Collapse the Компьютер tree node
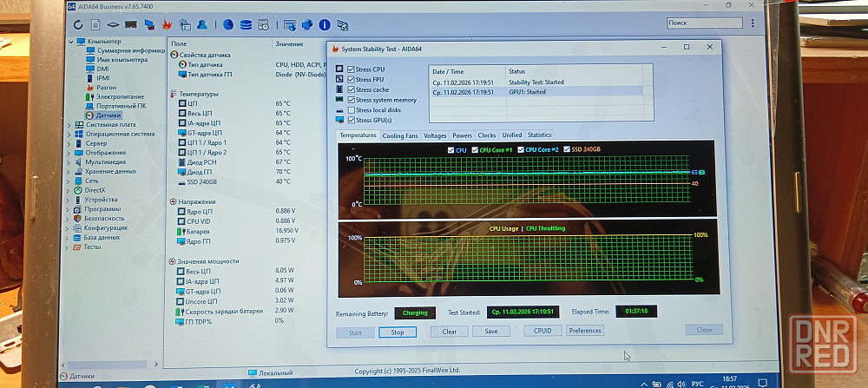Screen dimensions: 868x388 click(71, 42)
